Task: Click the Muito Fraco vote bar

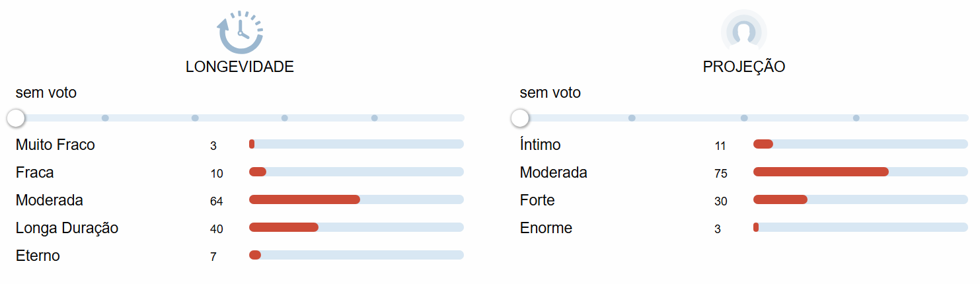Action: [356, 144]
